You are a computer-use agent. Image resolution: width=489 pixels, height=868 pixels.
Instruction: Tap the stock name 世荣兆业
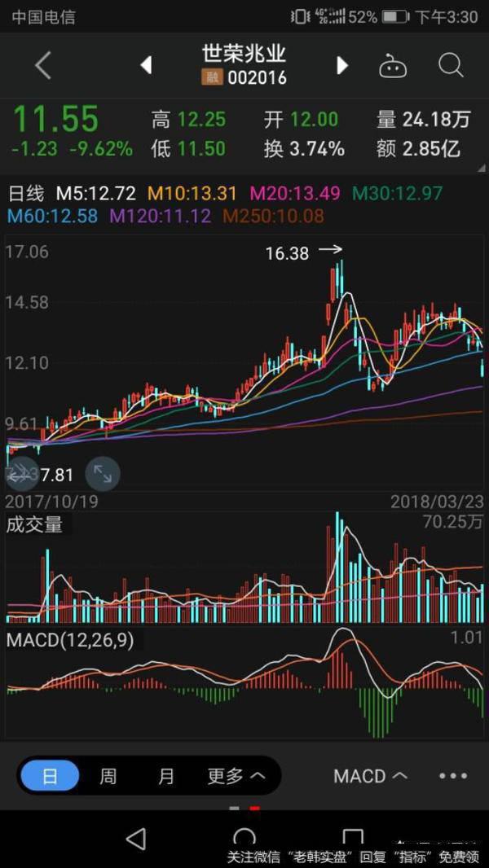tap(244, 54)
